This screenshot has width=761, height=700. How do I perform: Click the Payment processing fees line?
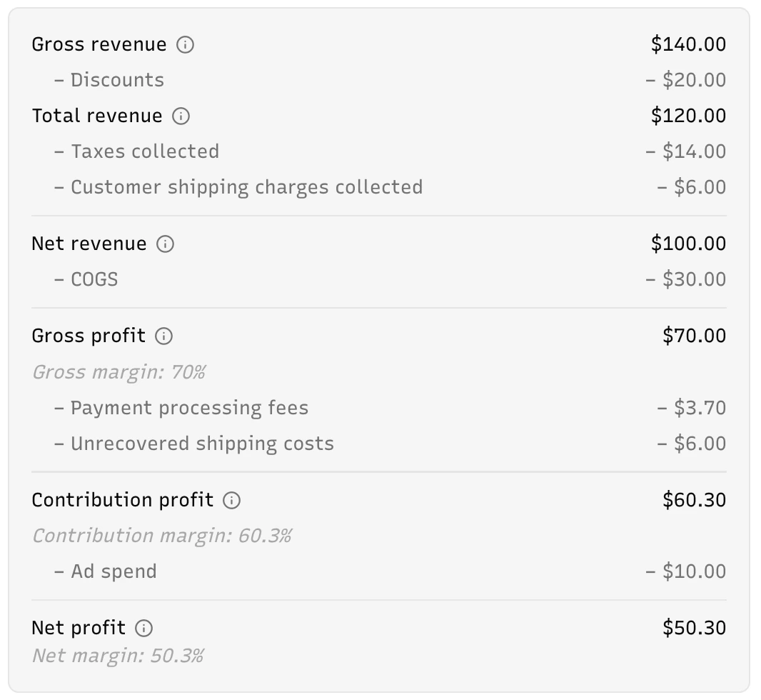pos(188,408)
